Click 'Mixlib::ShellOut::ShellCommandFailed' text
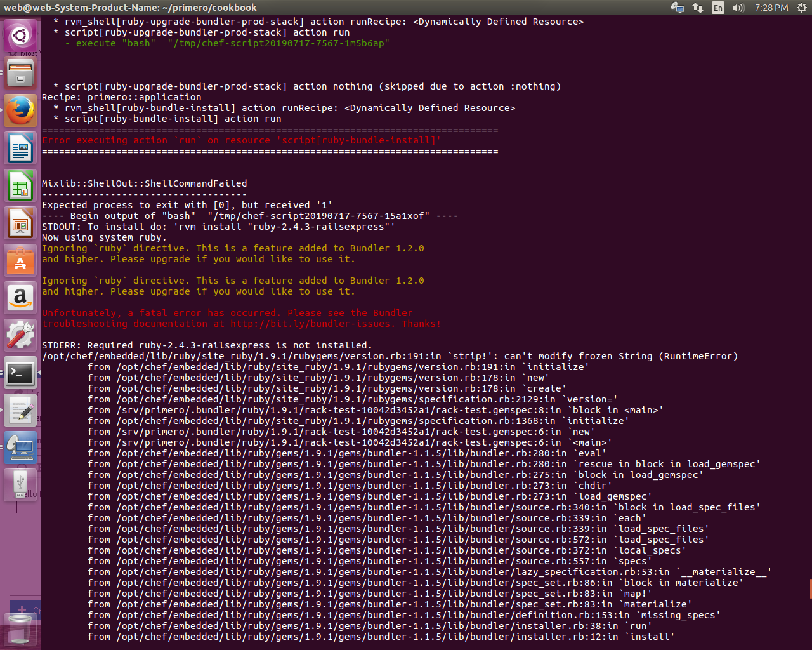Screen dimensions: 812x650 click(x=145, y=183)
